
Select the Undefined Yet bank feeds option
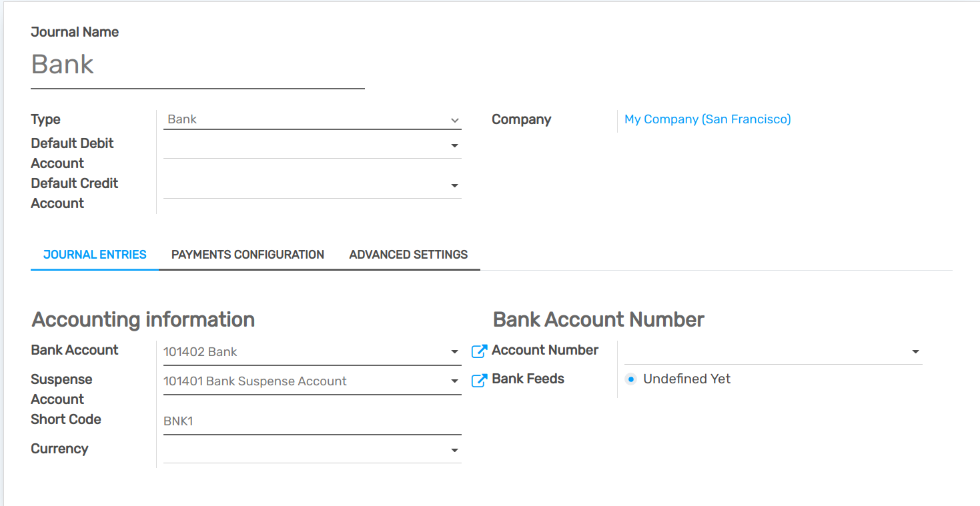(x=630, y=379)
